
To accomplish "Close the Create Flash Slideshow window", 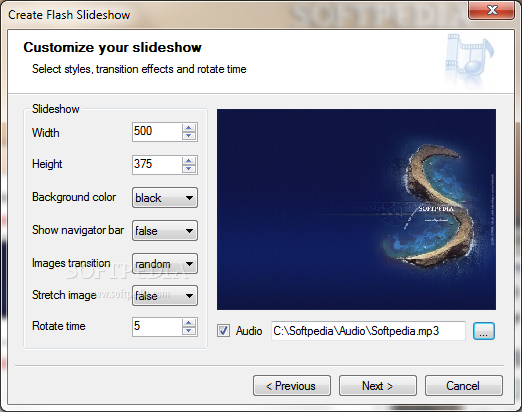I will [492, 10].
